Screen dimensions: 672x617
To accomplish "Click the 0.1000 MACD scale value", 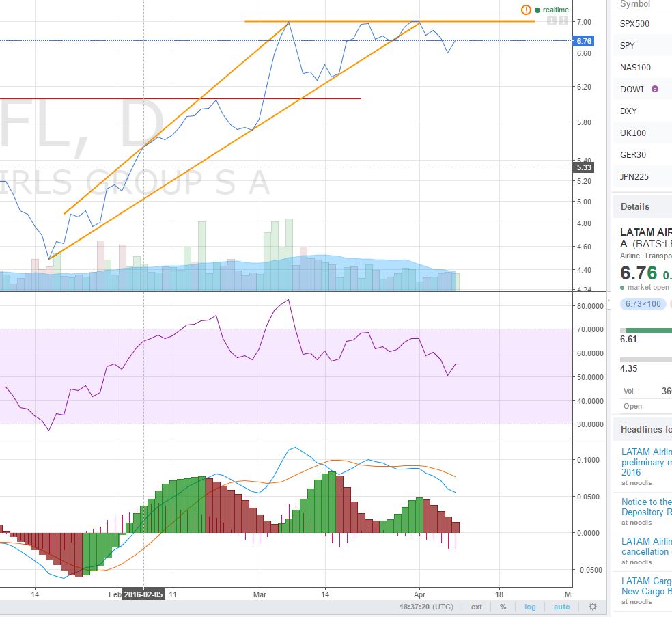I will (588, 460).
